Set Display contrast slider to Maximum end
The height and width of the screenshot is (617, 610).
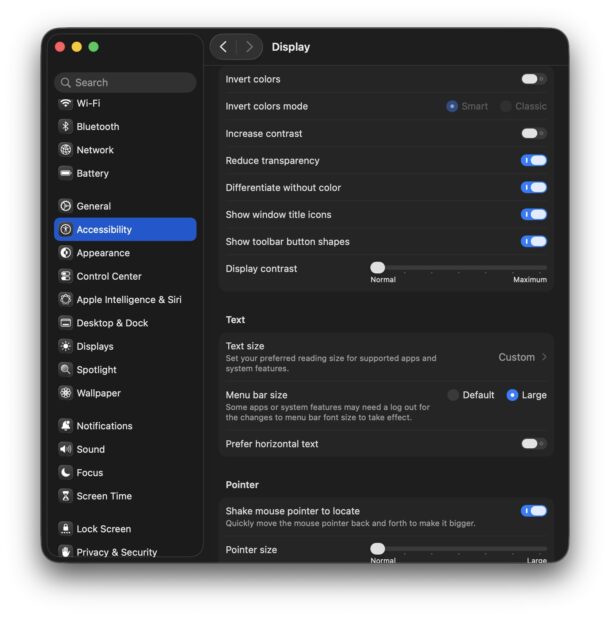[x=545, y=268]
